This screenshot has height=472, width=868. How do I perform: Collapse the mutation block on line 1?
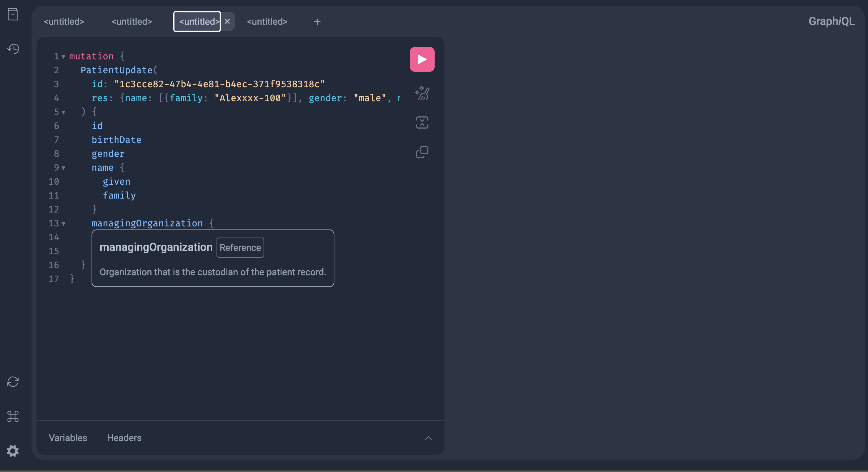(x=63, y=57)
